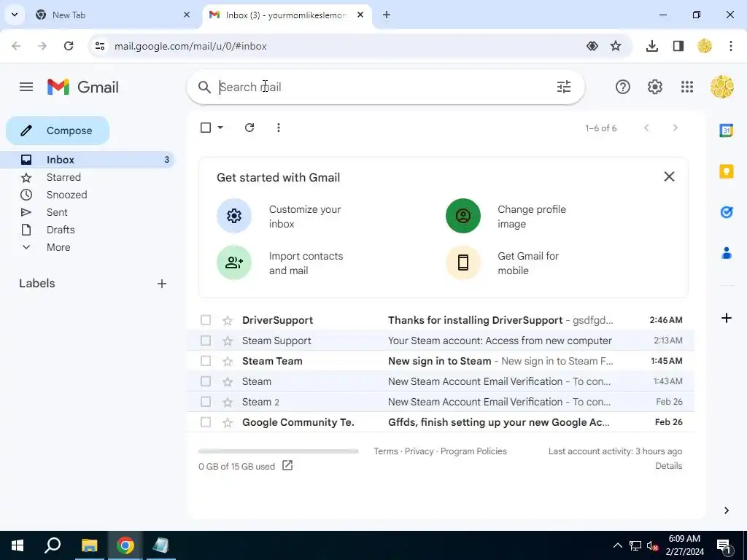Compose a new email
This screenshot has width=747, height=560.
58,131
